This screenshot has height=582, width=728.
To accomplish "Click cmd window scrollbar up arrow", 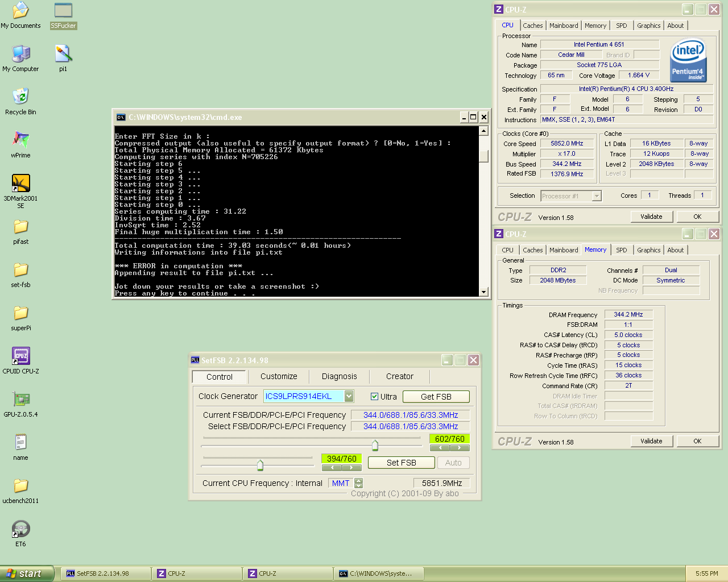I will coord(483,131).
